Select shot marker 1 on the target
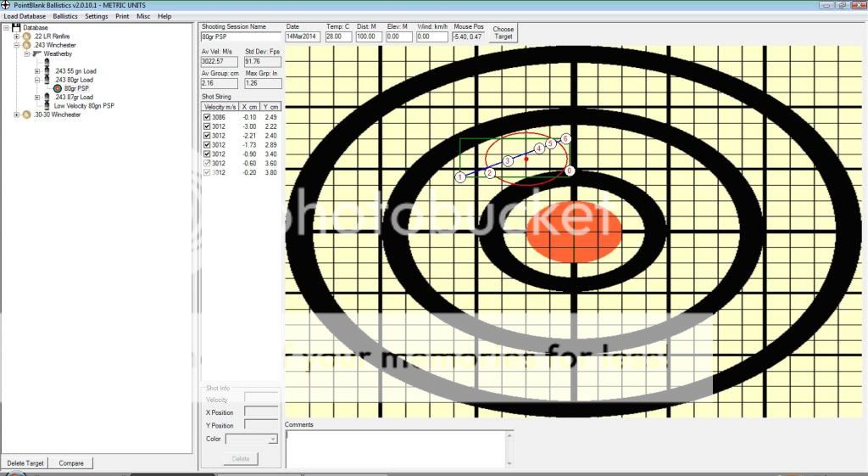The width and height of the screenshot is (868, 476). [x=460, y=177]
